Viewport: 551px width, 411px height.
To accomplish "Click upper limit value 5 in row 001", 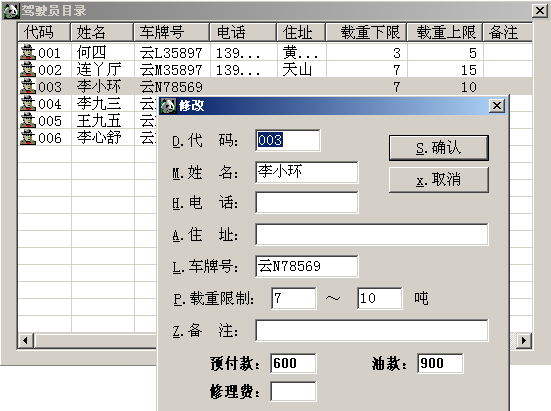I will pos(473,53).
